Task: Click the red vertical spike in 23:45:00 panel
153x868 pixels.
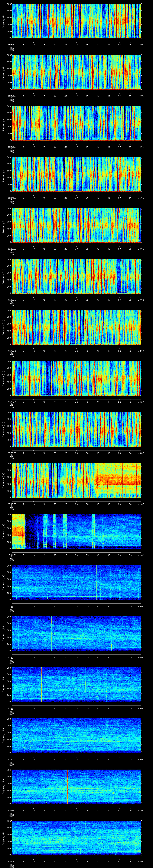Action: tap(57, 736)
